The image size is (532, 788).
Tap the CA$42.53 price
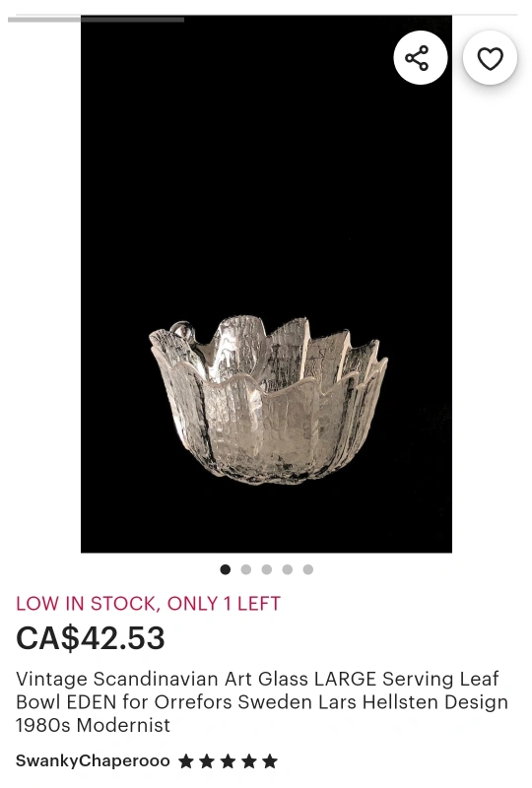pos(91,637)
